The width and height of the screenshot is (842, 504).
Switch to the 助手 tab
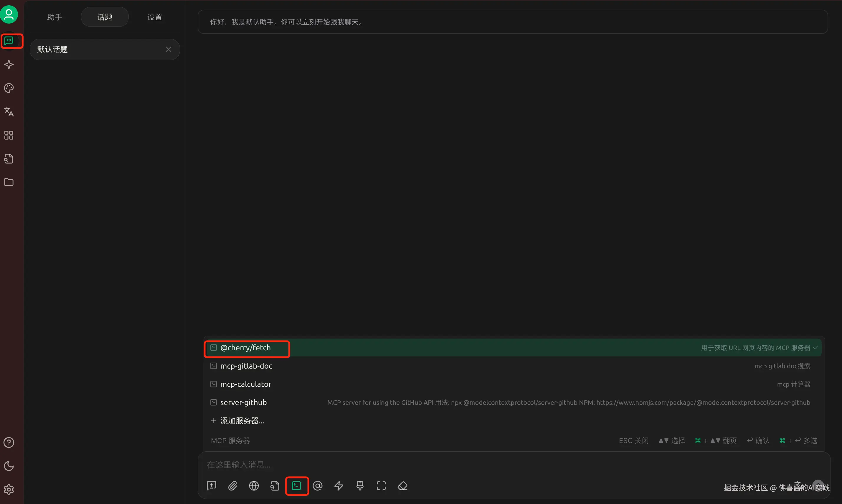[55, 17]
